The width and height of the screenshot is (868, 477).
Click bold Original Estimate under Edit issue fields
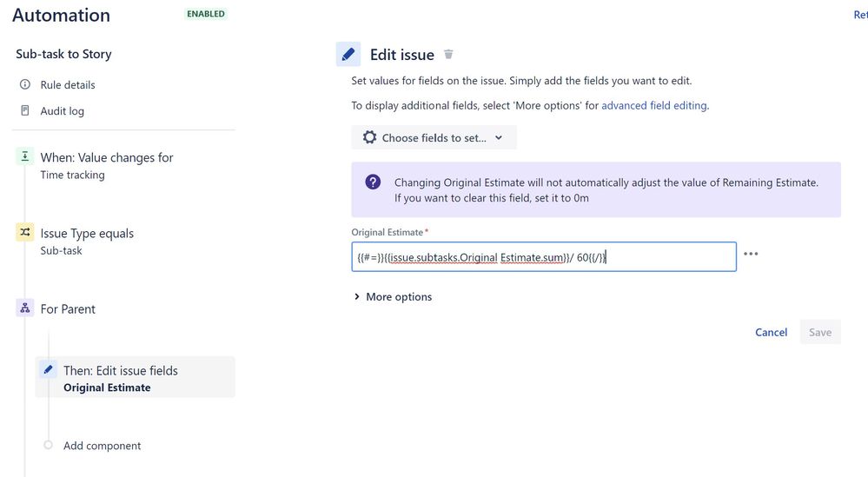click(x=107, y=388)
